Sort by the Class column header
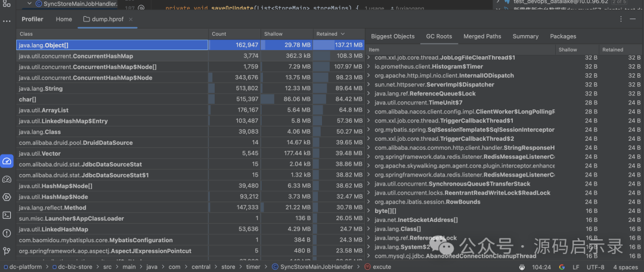 pyautogui.click(x=112, y=34)
